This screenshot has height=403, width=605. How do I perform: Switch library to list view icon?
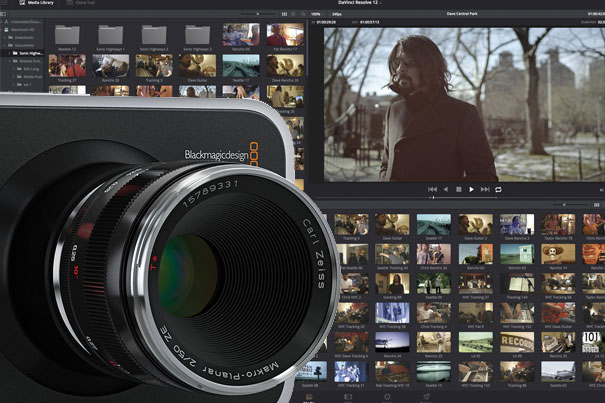pyautogui.click(x=293, y=14)
